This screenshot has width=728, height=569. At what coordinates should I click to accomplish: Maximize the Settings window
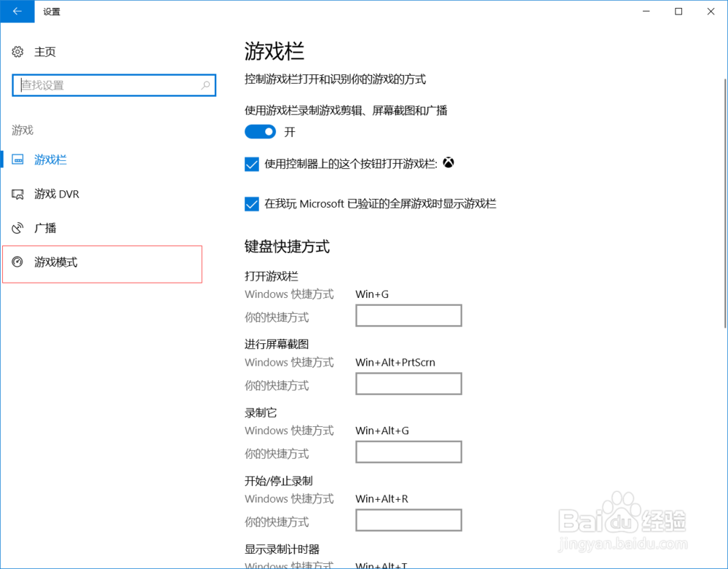point(678,12)
